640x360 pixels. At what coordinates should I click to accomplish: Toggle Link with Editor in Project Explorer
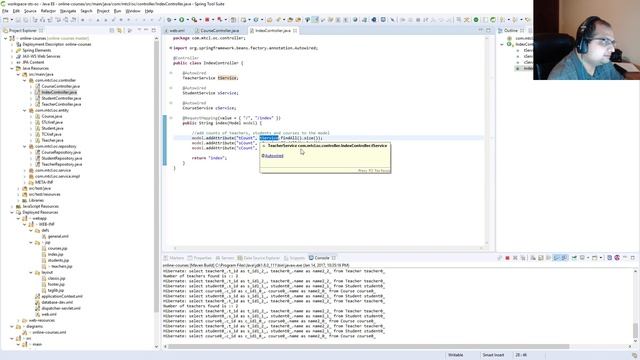(x=119, y=31)
